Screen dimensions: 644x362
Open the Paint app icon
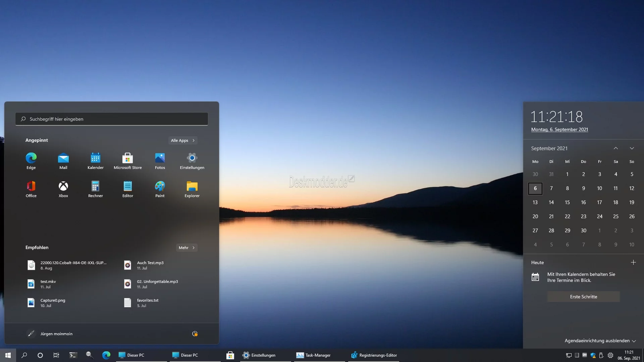click(160, 186)
